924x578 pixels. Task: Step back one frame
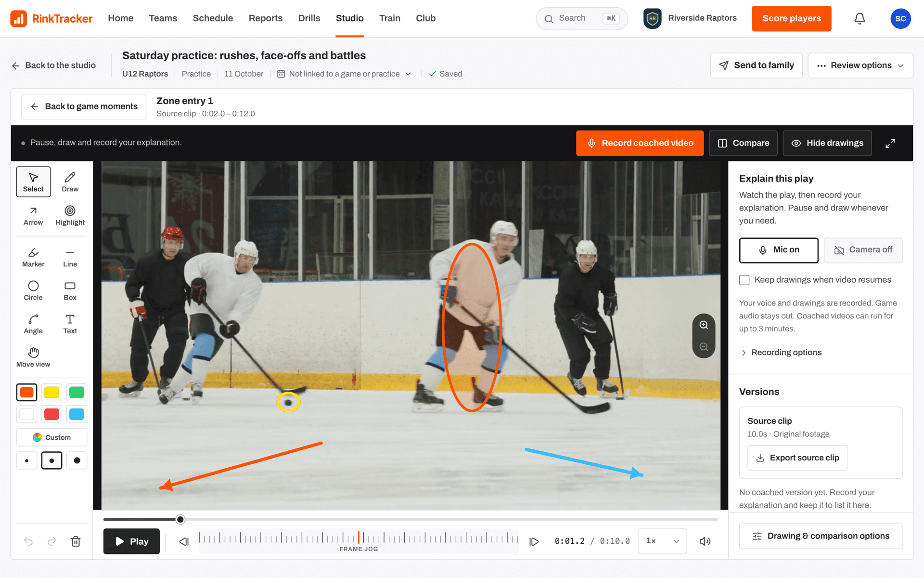click(x=184, y=541)
